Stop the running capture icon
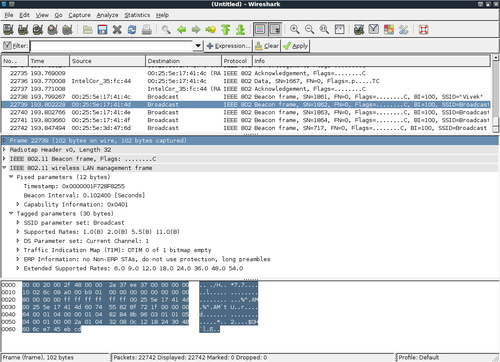The height and width of the screenshot is (362, 500). tap(52, 30)
